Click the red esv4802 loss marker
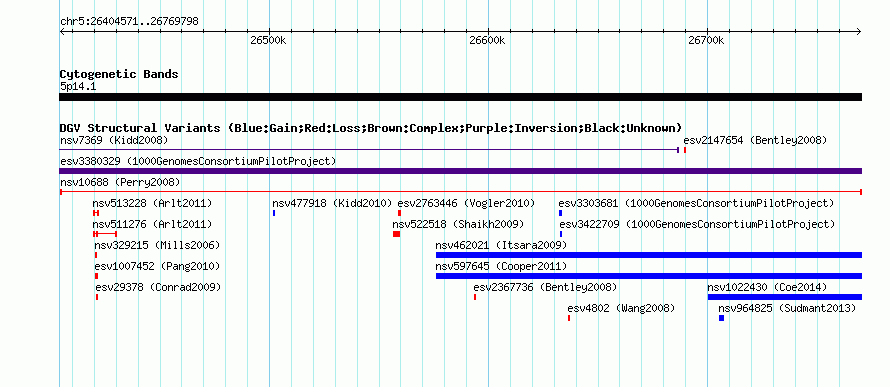The image size is (890, 387). (569, 318)
